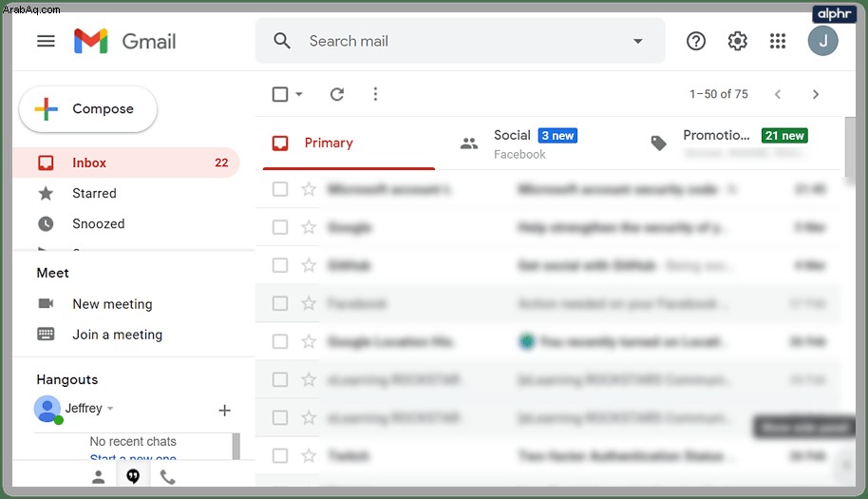Viewport: 868px width, 499px height.
Task: Select the eighth email row checkbox
Action: tap(280, 456)
